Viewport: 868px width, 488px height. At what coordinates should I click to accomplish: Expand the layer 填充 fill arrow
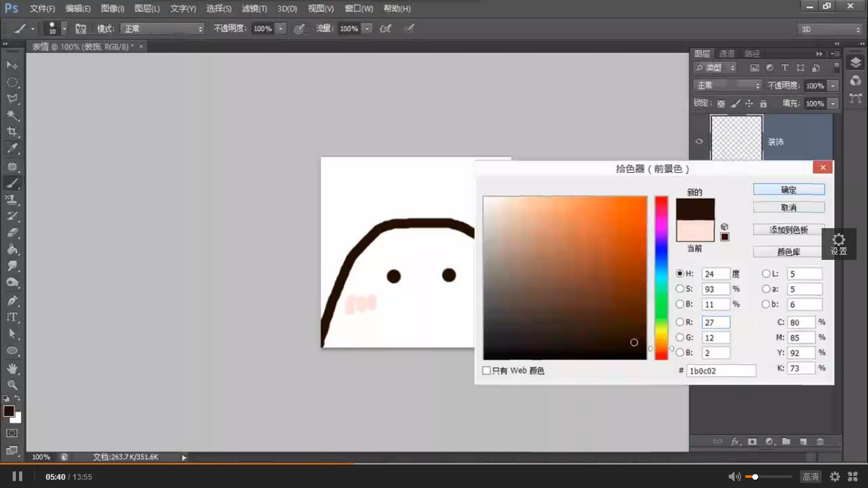[x=833, y=104]
